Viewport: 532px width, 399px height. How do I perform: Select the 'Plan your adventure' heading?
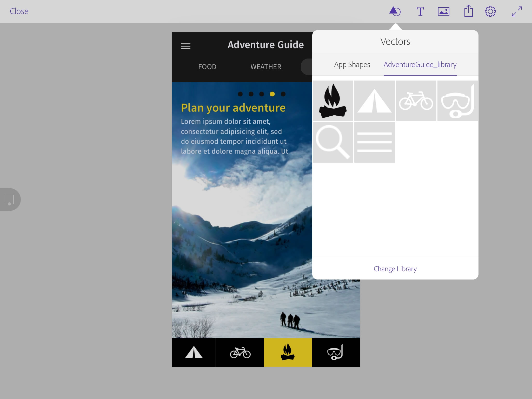pos(233,108)
